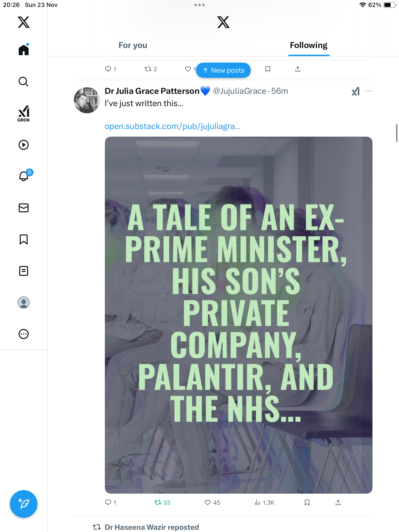
Task: Expand the More circle menu in sidebar
Action: pos(24,334)
